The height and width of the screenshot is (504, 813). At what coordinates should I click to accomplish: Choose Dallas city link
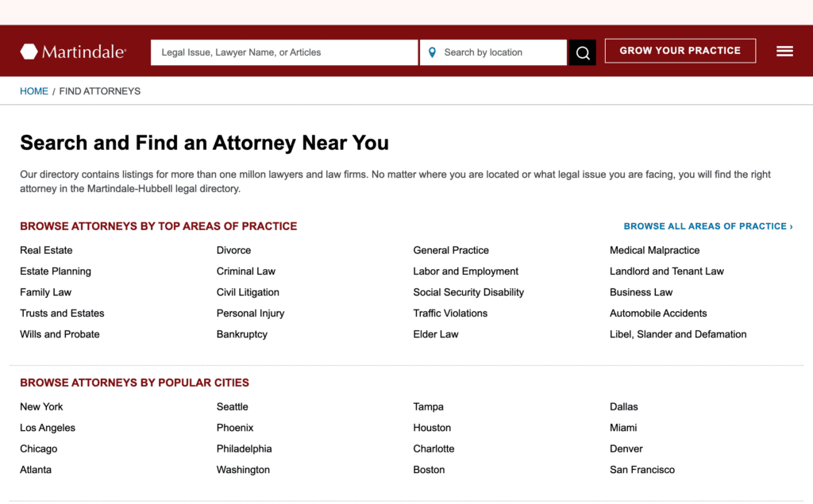[624, 407]
